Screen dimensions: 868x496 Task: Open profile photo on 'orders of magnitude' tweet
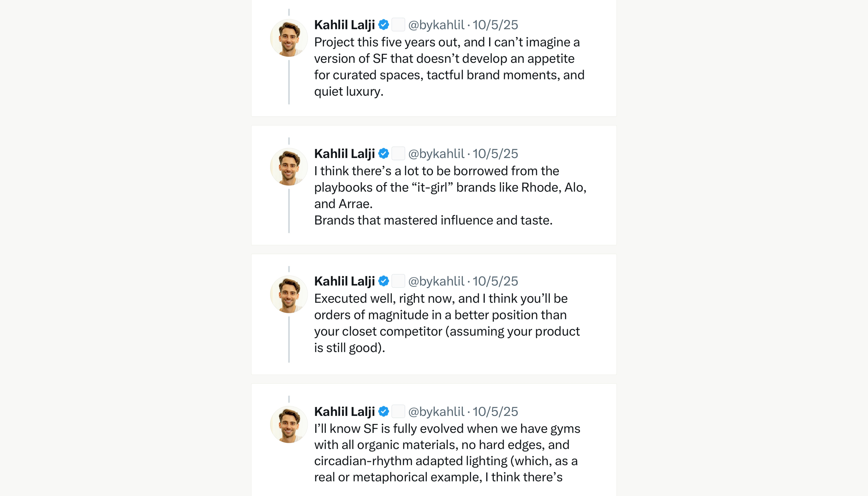[x=289, y=294]
